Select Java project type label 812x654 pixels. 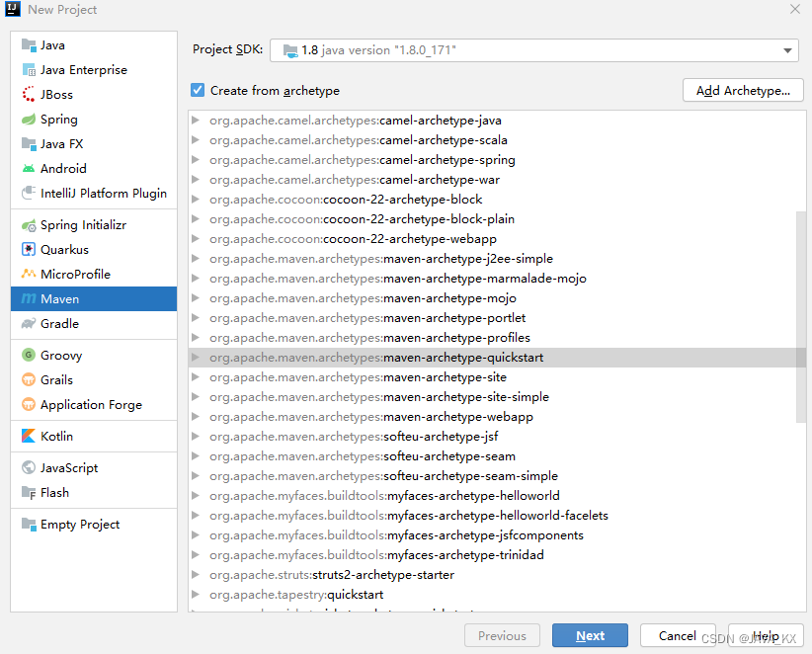click(x=52, y=45)
